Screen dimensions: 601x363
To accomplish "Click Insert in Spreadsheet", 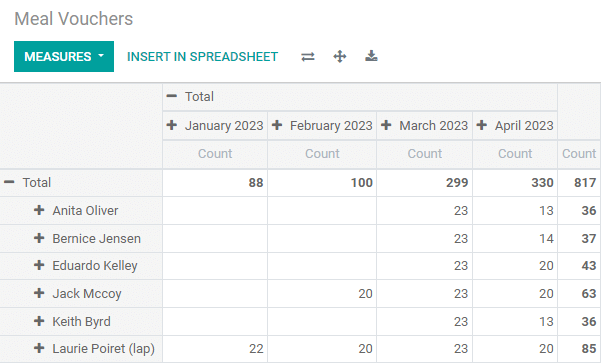I will (202, 57).
